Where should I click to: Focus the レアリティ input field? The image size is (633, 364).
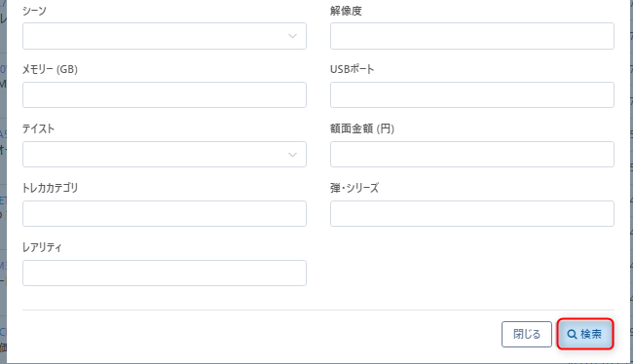(x=165, y=273)
